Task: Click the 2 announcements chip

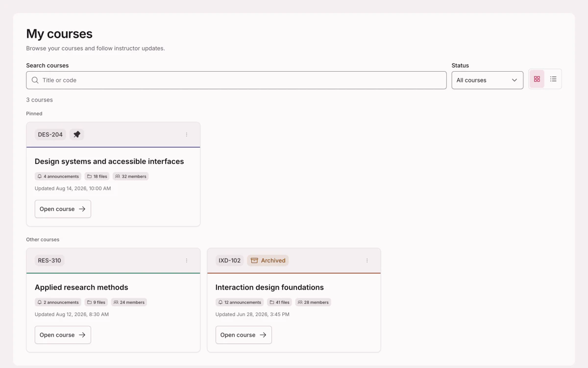Action: 58,302
